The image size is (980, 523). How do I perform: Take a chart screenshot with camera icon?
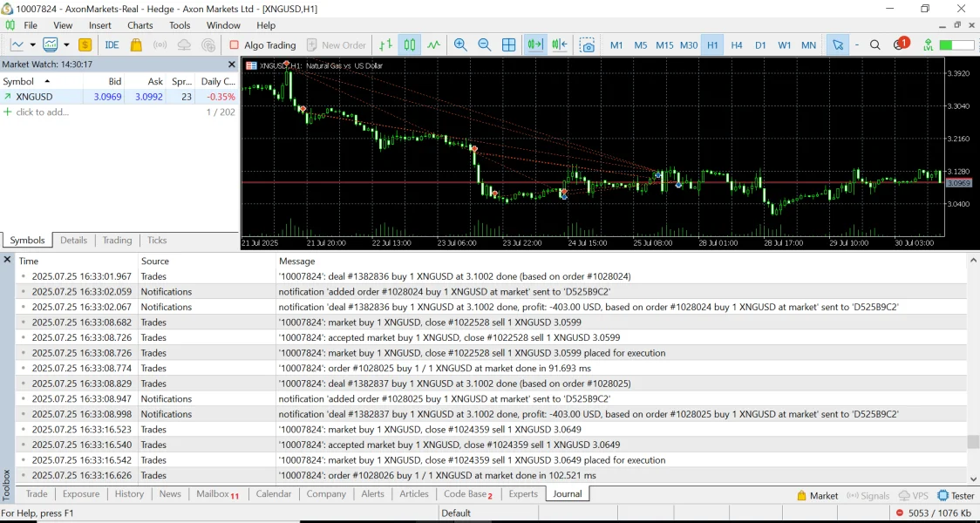point(589,45)
